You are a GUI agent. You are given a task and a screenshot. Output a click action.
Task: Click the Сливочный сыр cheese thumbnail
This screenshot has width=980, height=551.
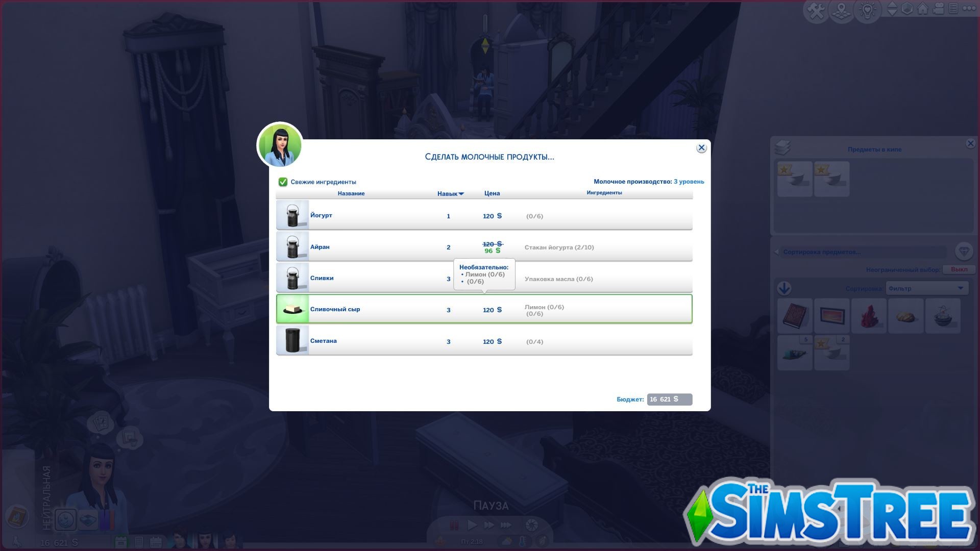coord(292,309)
